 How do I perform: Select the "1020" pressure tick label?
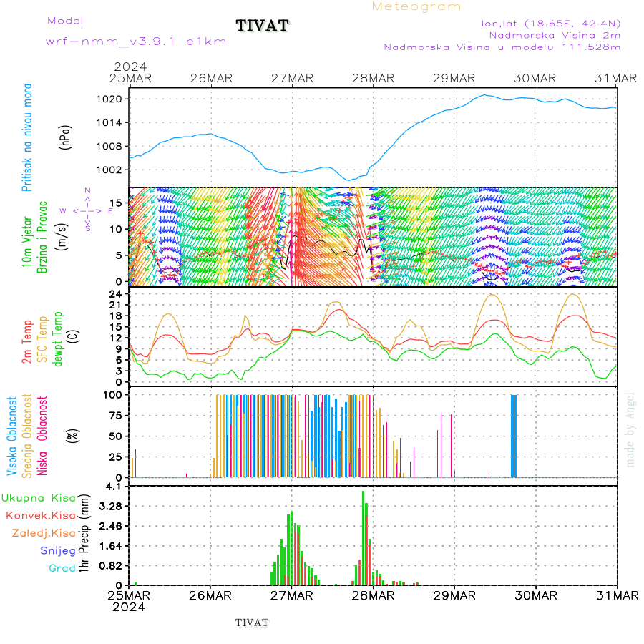tap(109, 99)
